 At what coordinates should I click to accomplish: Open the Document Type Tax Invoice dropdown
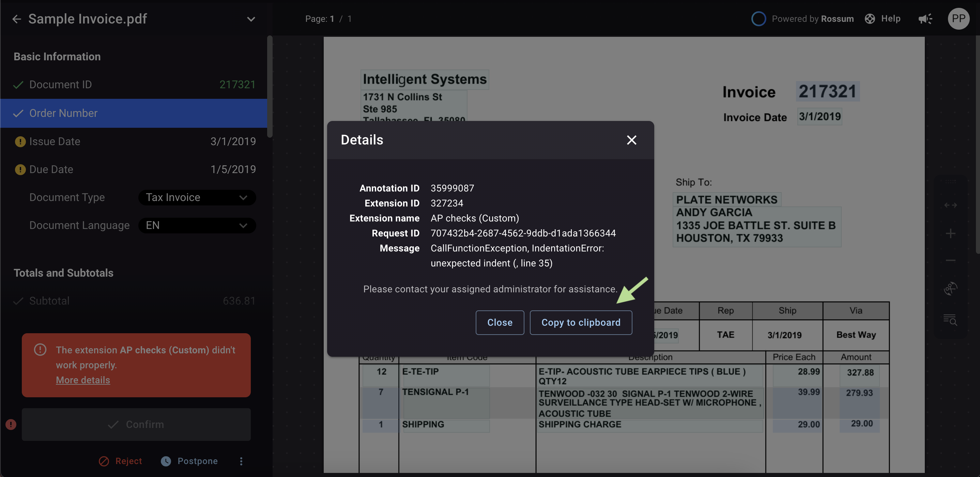coord(197,197)
